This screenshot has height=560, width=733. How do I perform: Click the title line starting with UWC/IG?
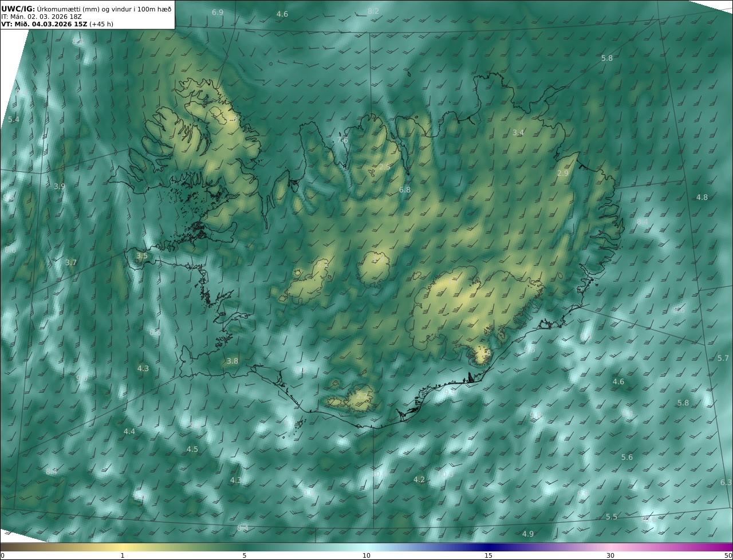86,9
